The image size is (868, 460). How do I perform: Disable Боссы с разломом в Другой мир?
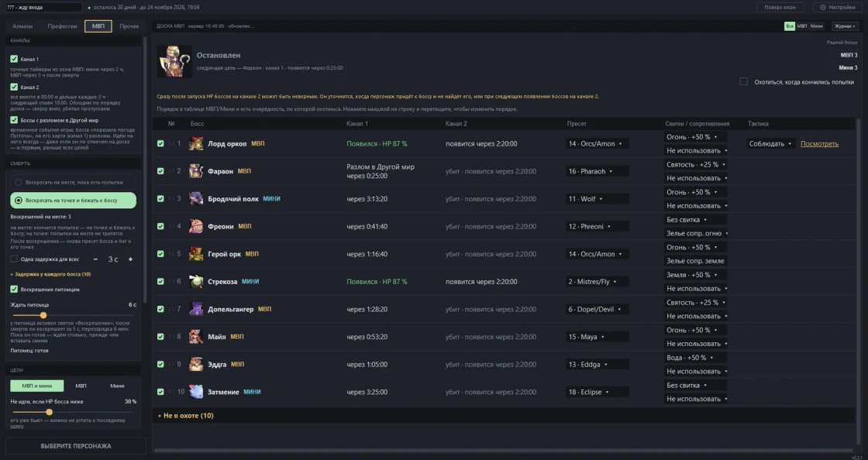coord(14,120)
